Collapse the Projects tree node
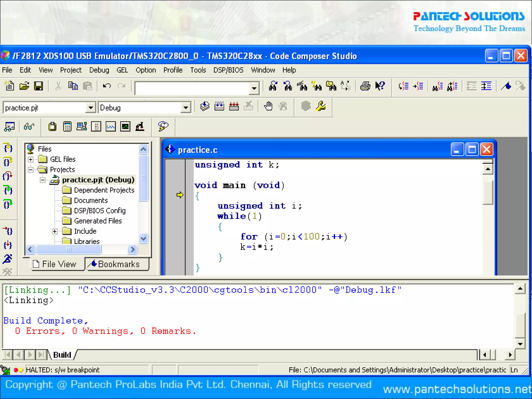Screen dimensions: 532x399 [31, 170]
